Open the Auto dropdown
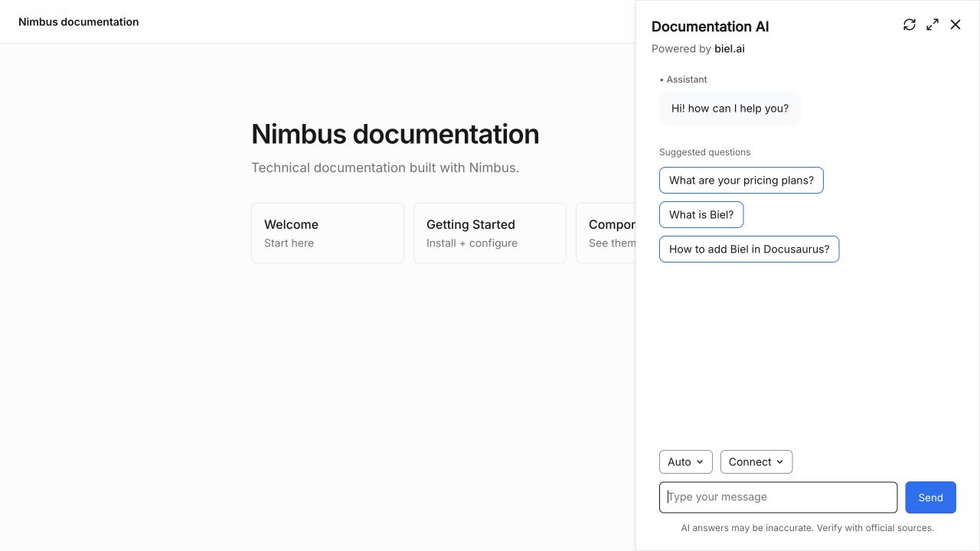Viewport: 980px width, 551px height. pyautogui.click(x=686, y=462)
